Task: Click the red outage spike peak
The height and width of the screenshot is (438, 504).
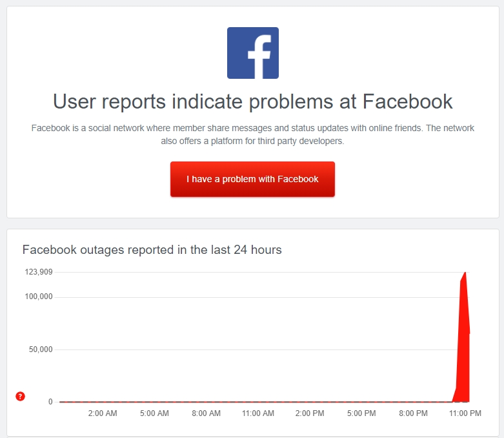Action: tap(465, 273)
